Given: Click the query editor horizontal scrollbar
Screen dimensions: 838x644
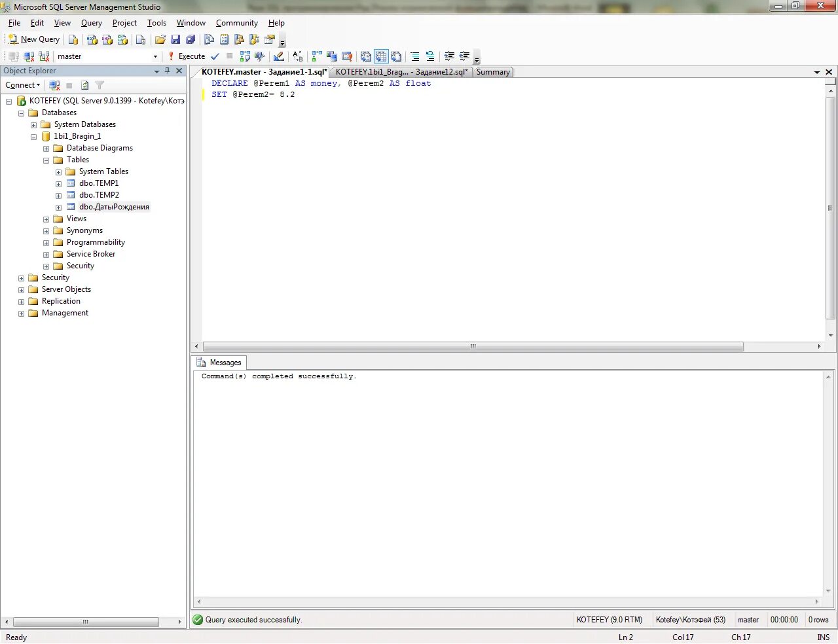Looking at the screenshot, I should pos(473,346).
